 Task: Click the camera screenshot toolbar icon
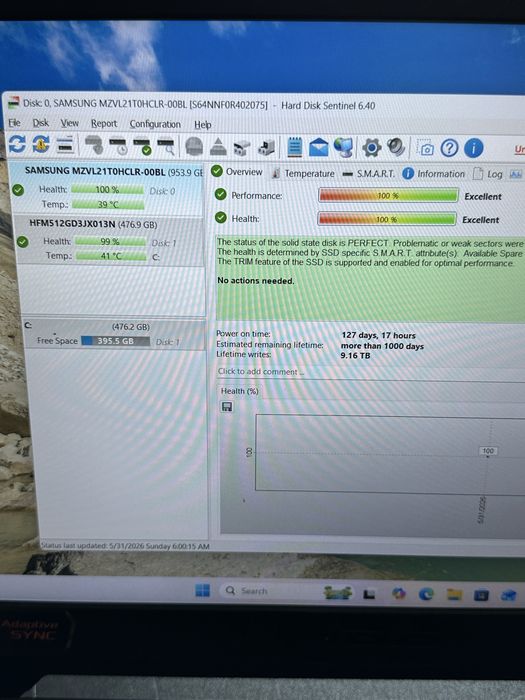click(x=425, y=148)
